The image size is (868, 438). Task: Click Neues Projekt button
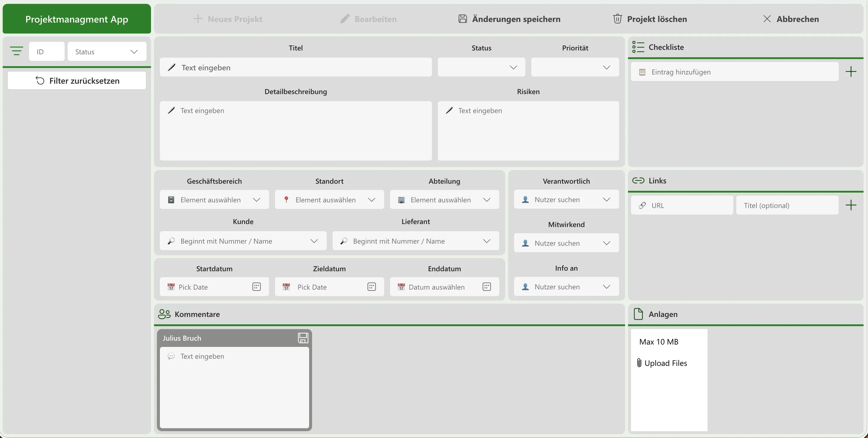click(228, 19)
